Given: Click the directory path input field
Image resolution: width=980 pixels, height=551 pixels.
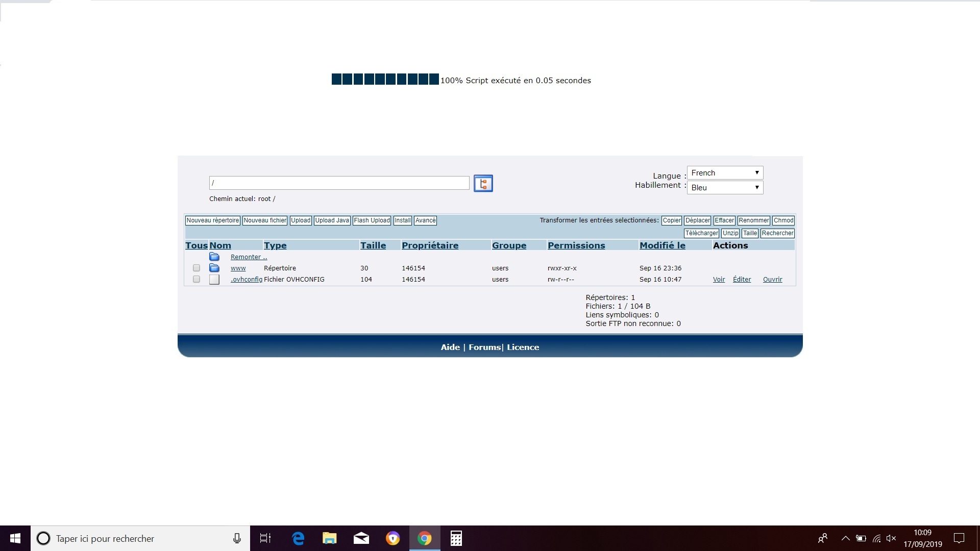Looking at the screenshot, I should pyautogui.click(x=339, y=183).
